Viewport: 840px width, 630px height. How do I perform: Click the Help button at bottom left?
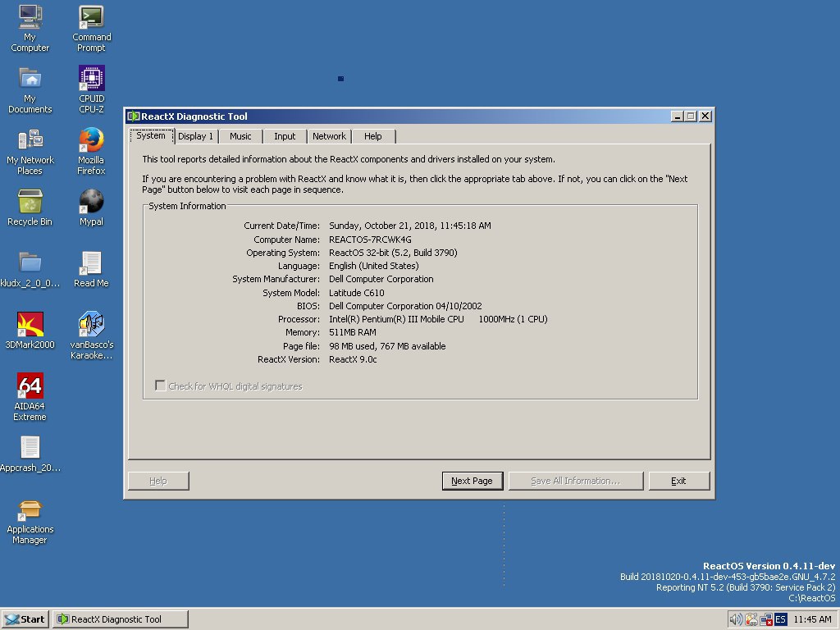coord(158,481)
